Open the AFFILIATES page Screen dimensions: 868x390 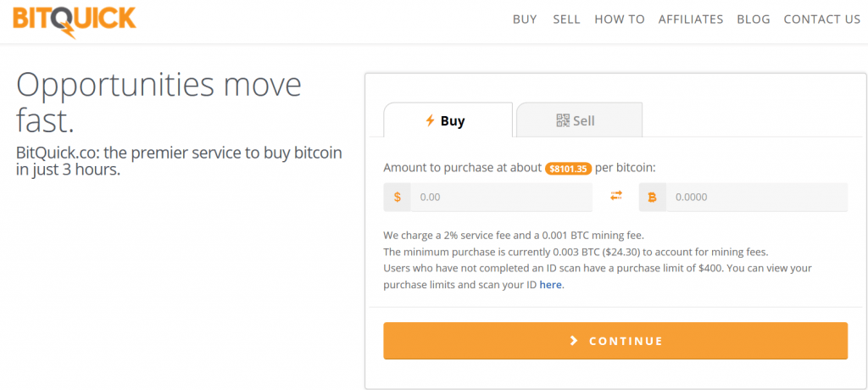(691, 19)
